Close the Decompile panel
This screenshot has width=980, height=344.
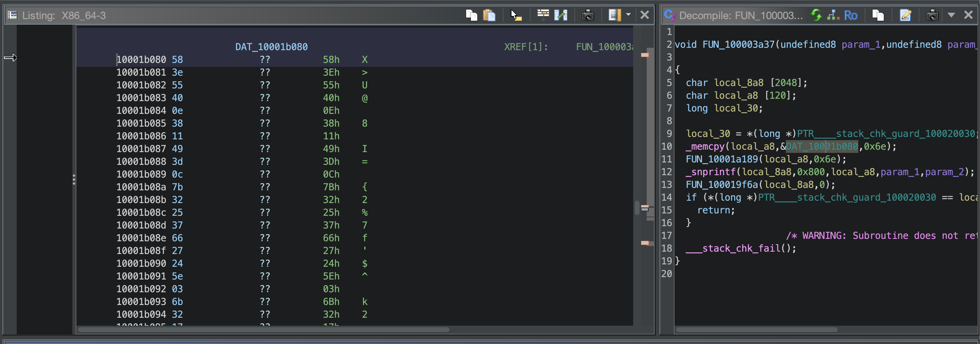point(968,15)
